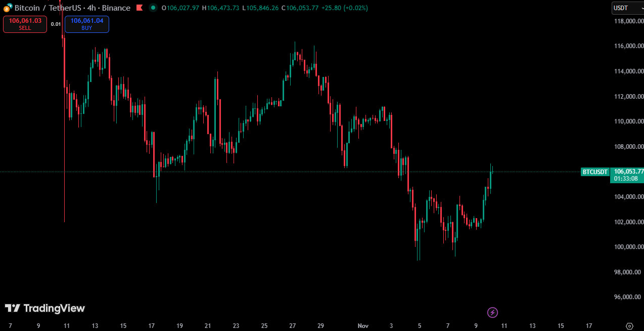Click the red flag icon beside Binance
This screenshot has height=331, width=644.
(x=140, y=8)
